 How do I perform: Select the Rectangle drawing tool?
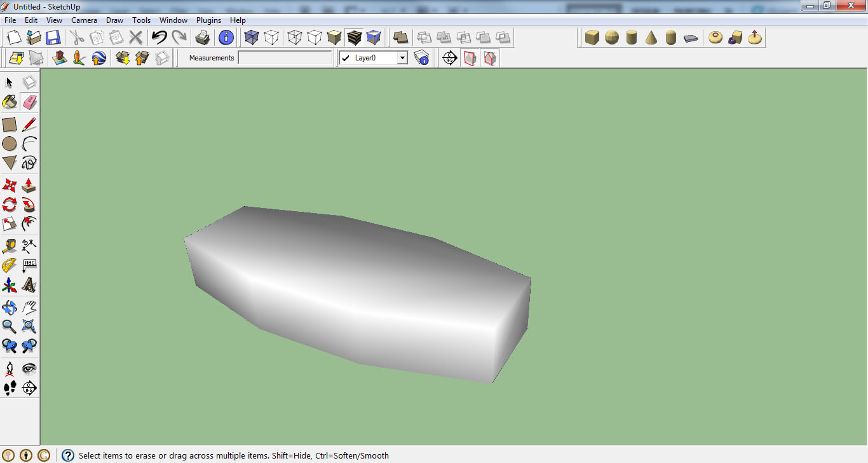tap(10, 125)
